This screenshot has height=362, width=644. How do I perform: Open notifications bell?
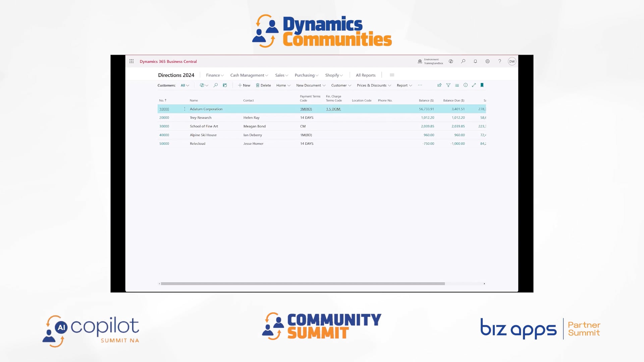click(x=475, y=61)
